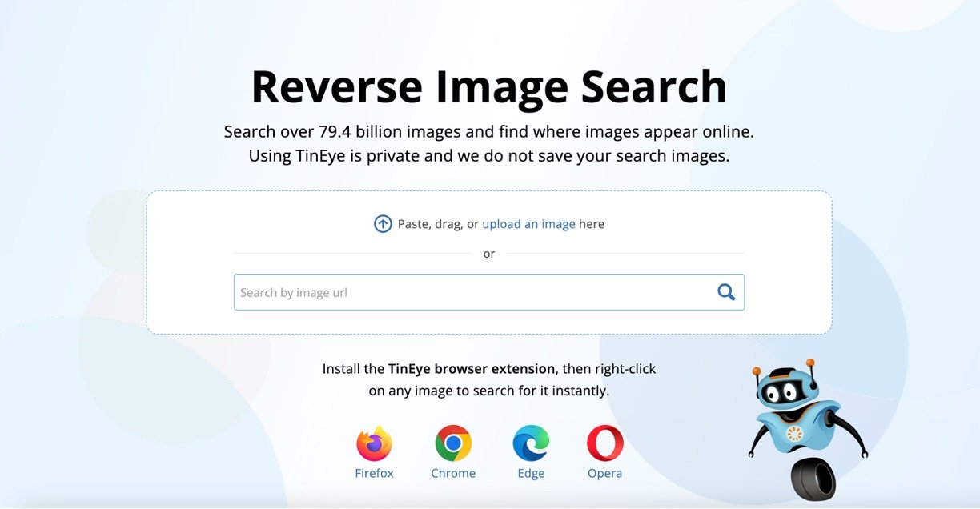The image size is (980, 509).
Task: Open the Chrome text link
Action: point(453,473)
